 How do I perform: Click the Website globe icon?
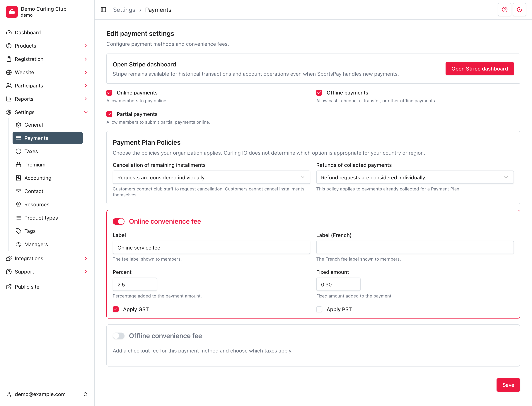coord(9,72)
